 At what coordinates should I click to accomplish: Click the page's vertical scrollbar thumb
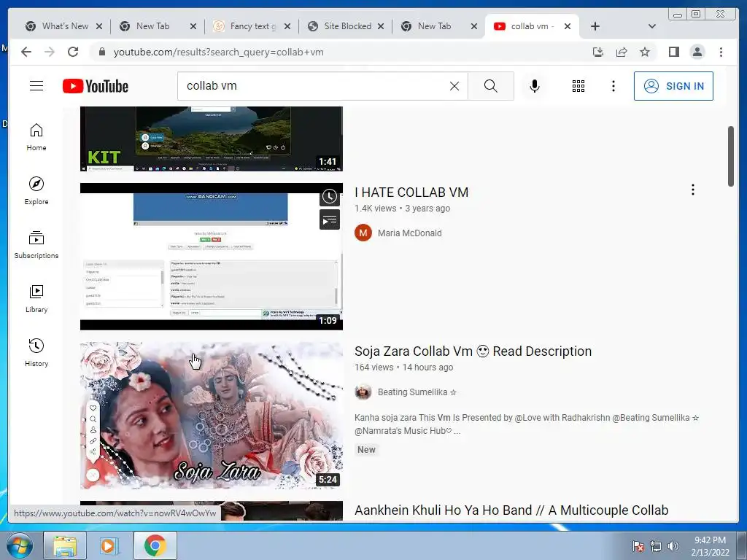click(731, 156)
